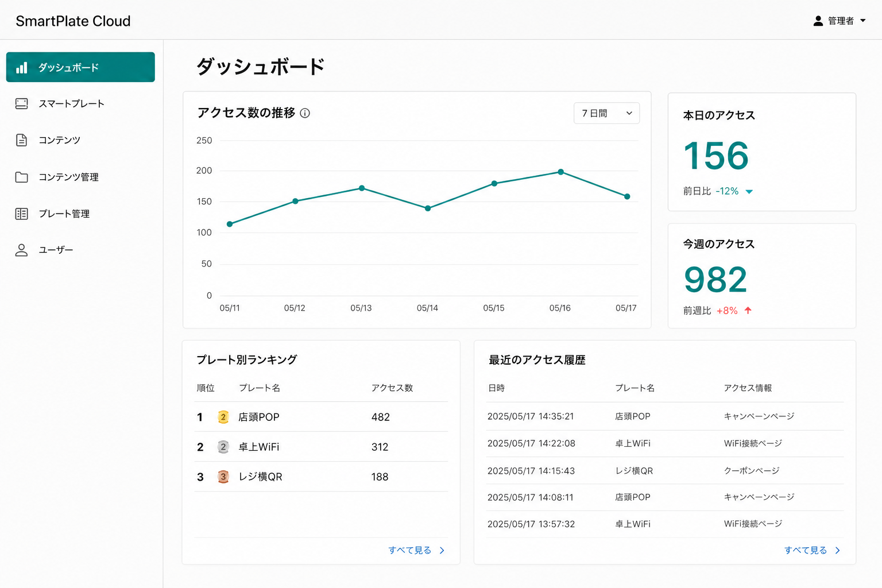
Task: Click レジ横QR in the ranking table
Action: pos(261,477)
